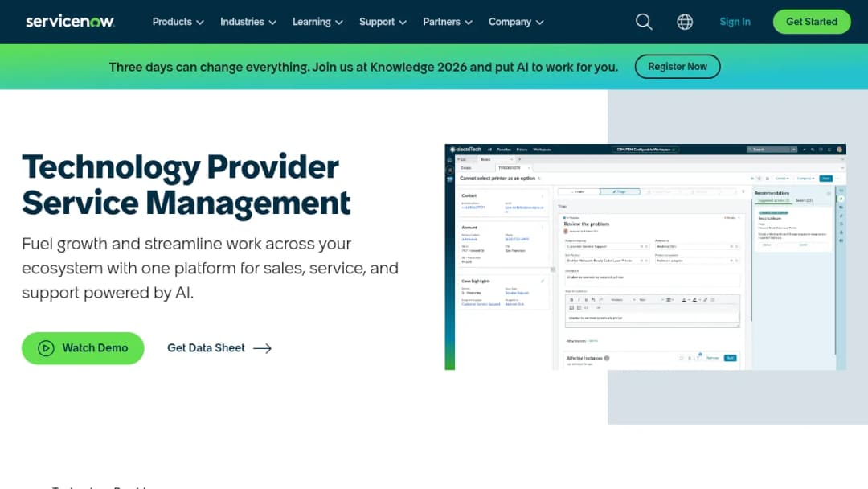This screenshot has width=868, height=489.
Task: Expand the Company menu
Action: point(516,22)
